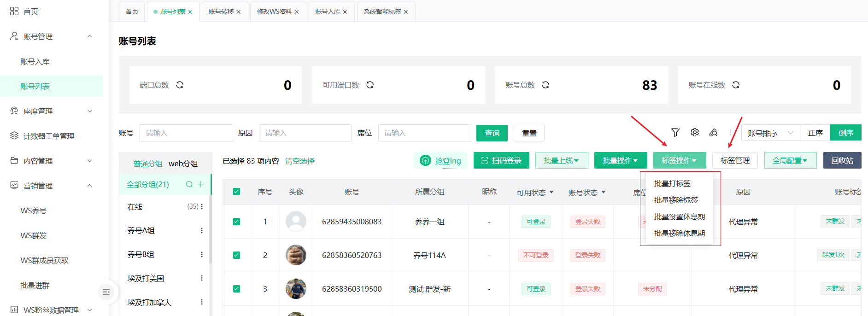Expand the WS粉丝数据管理 sidebar section
Viewport: 868px width, 316px height.
tap(90, 310)
